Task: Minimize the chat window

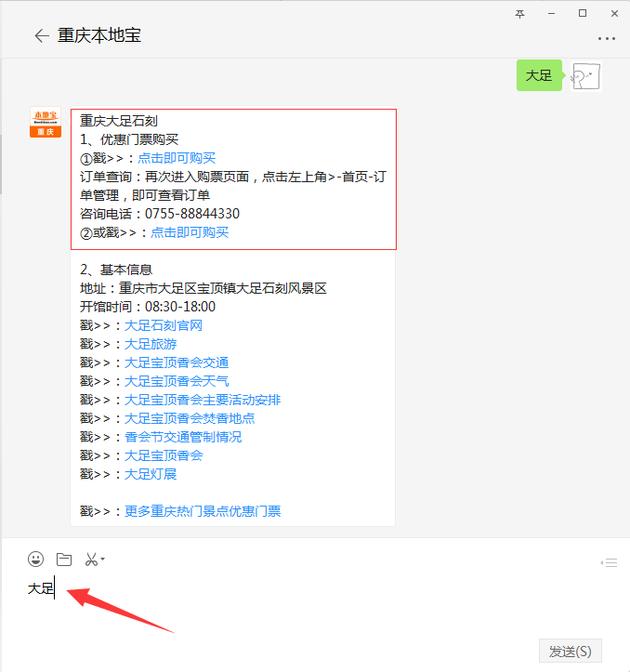Action: point(552,14)
